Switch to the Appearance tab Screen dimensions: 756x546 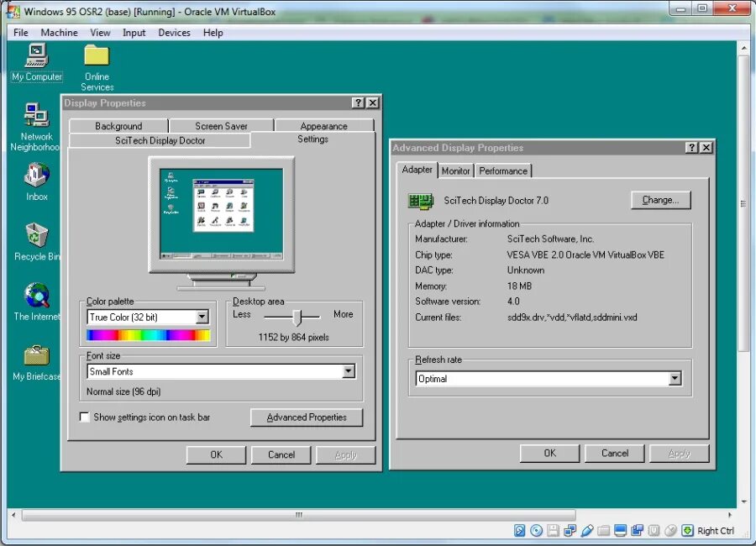324,126
